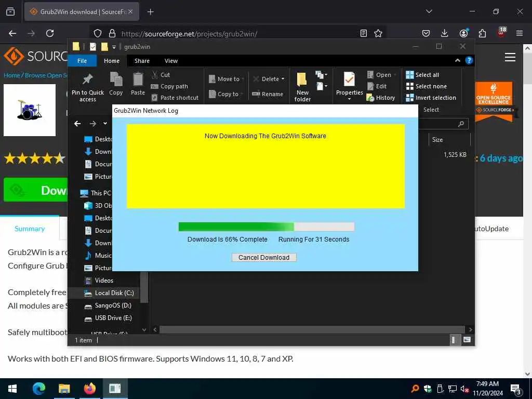Click Select none in ribbon
The height and width of the screenshot is (399, 532).
pyautogui.click(x=427, y=86)
